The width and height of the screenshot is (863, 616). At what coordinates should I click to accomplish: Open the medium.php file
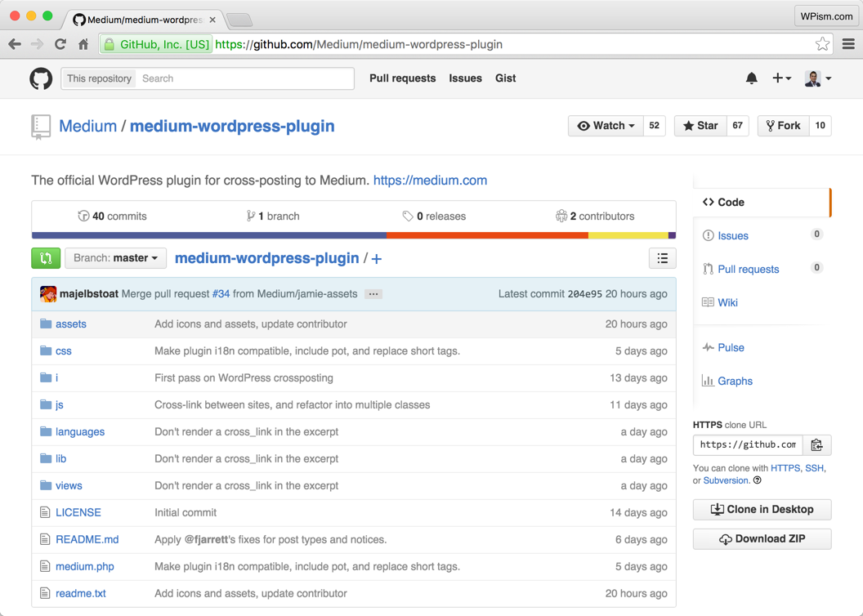(x=85, y=566)
